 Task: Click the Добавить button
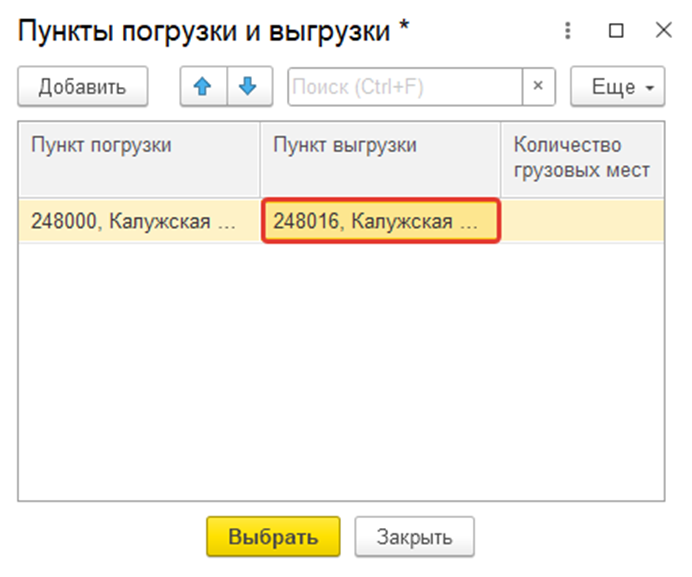click(x=83, y=87)
